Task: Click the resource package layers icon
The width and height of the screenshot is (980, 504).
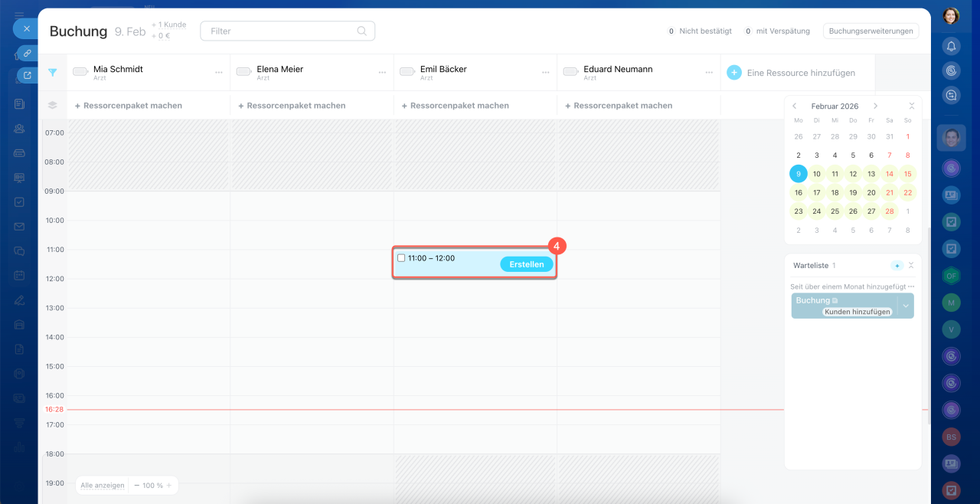Action: click(53, 106)
